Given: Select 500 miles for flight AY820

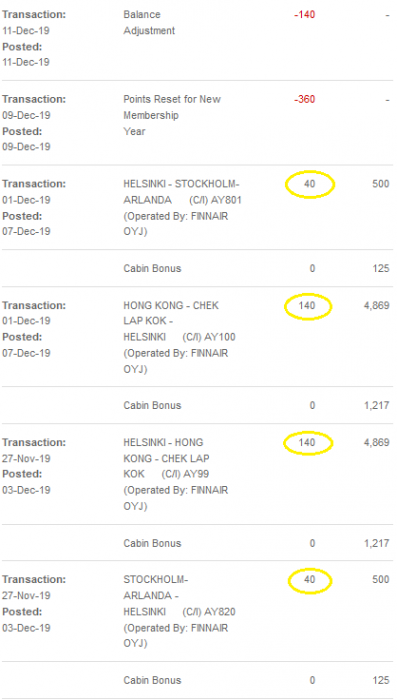Looking at the screenshot, I should click(x=380, y=580).
